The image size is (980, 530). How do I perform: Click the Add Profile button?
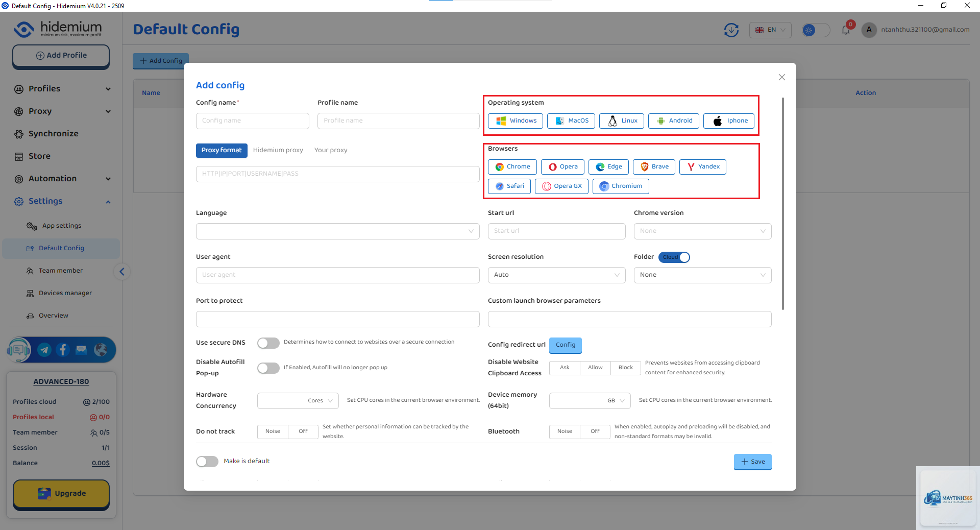61,56
